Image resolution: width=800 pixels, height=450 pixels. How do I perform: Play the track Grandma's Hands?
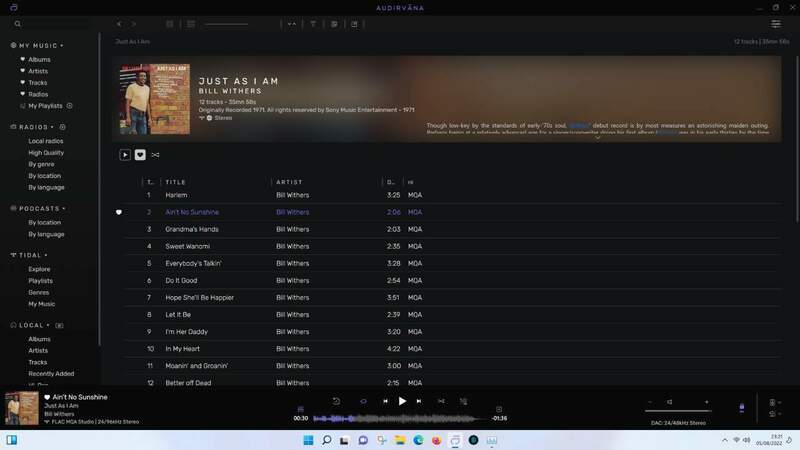(x=192, y=229)
